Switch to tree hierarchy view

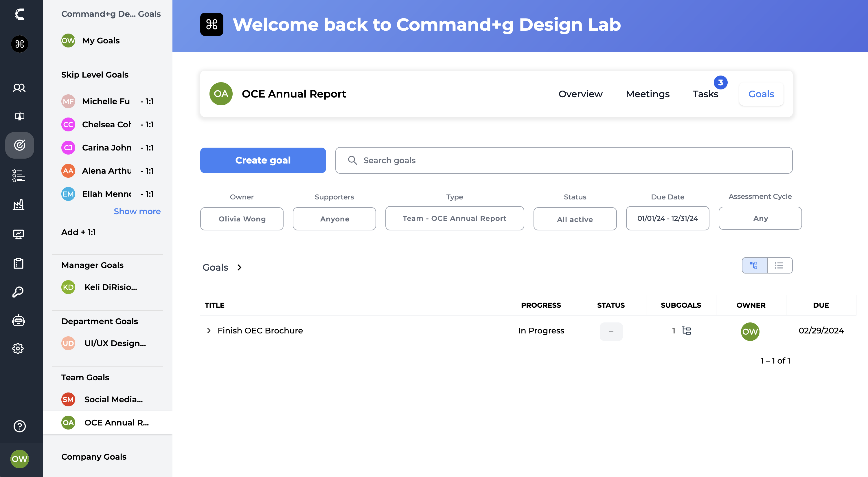(754, 266)
